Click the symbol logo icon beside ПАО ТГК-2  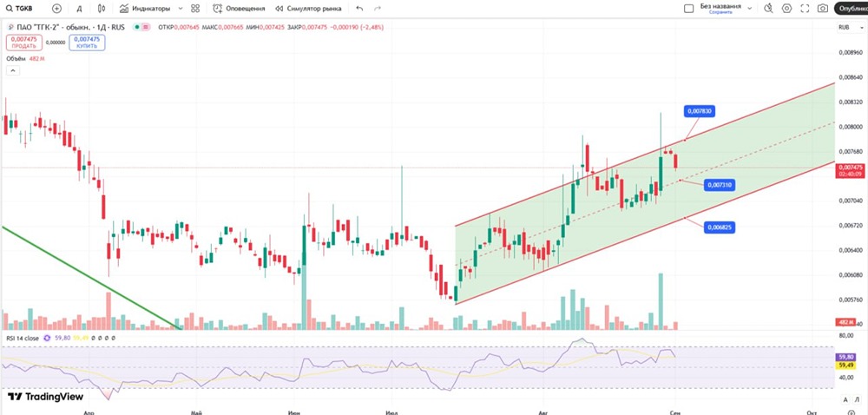click(x=11, y=27)
